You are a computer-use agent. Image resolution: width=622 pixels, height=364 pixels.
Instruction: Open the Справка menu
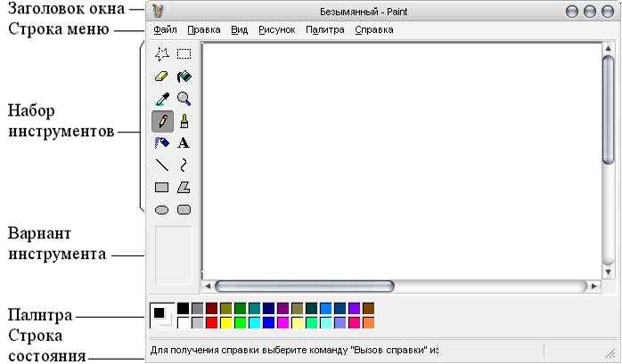(x=374, y=29)
